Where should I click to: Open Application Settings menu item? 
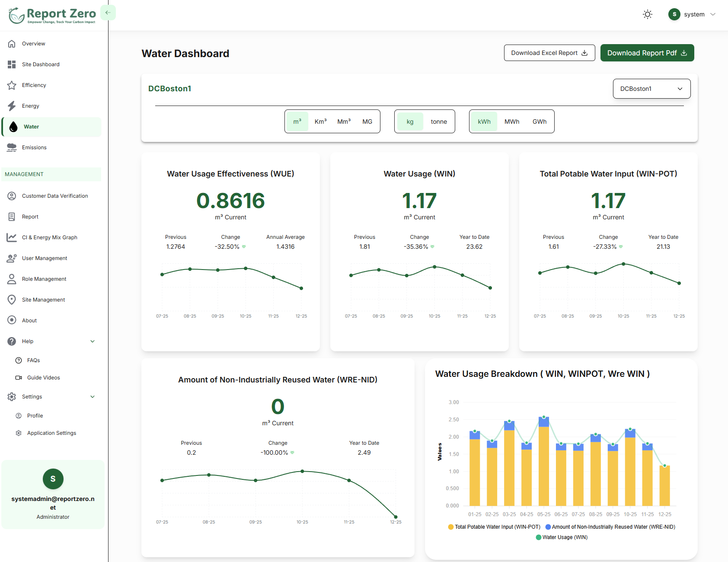pyautogui.click(x=51, y=433)
